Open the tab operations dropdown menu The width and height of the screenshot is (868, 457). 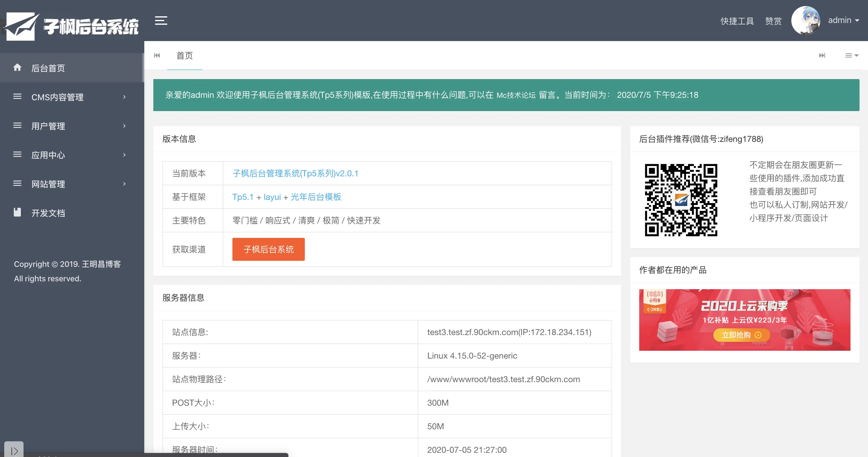click(x=851, y=56)
